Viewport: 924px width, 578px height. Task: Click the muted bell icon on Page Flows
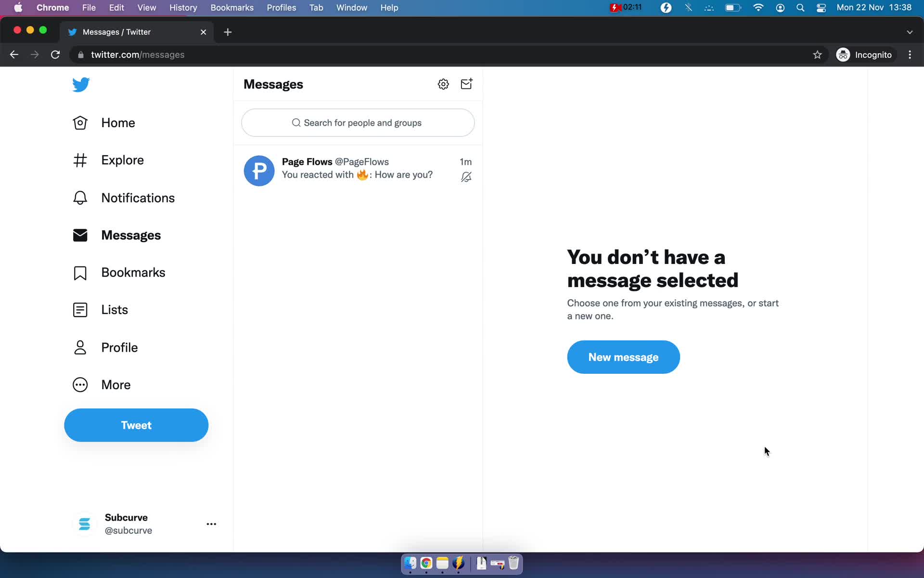pyautogui.click(x=466, y=177)
